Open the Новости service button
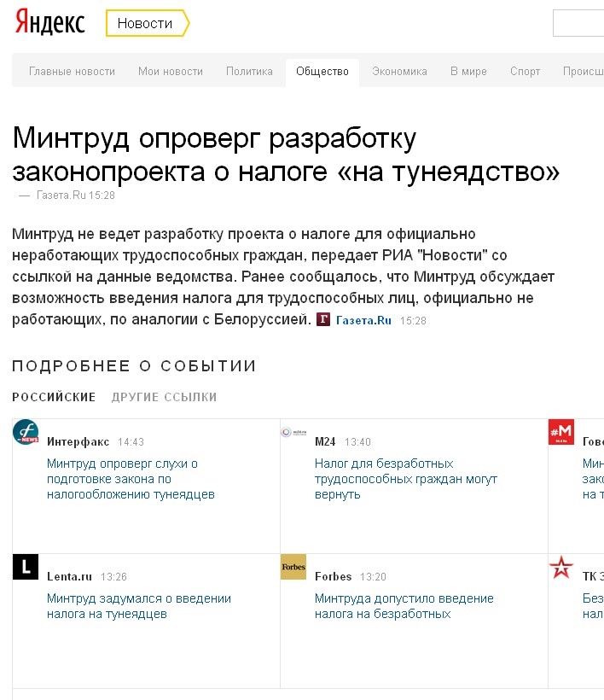The image size is (604, 700). [x=148, y=23]
